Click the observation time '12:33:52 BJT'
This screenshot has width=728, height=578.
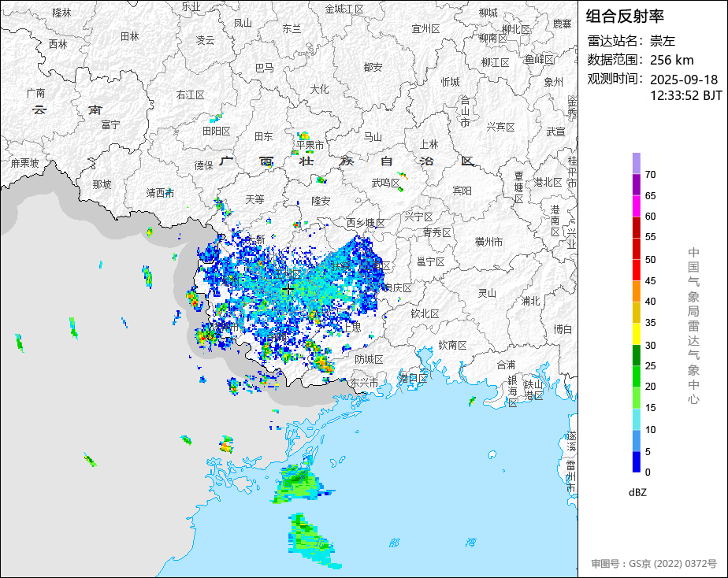(x=685, y=95)
